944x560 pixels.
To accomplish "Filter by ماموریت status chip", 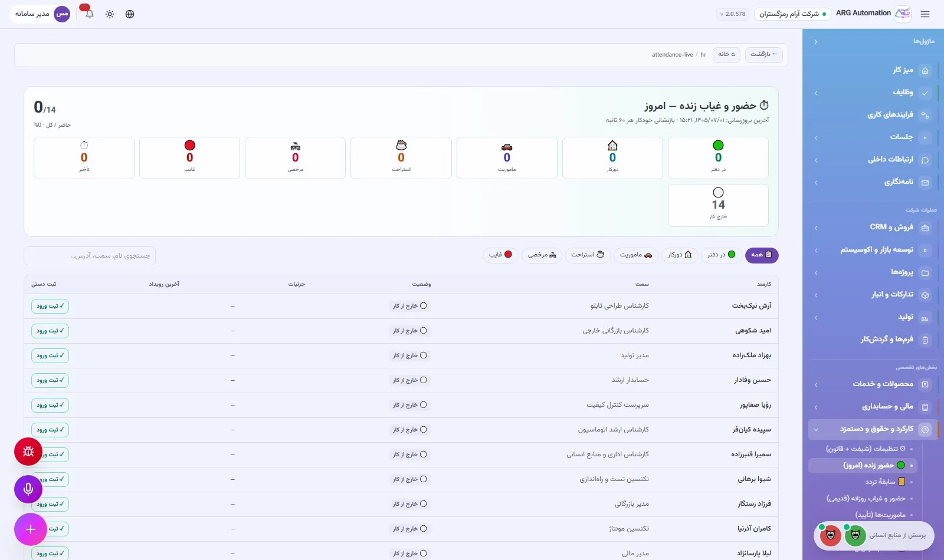I will [x=636, y=255].
